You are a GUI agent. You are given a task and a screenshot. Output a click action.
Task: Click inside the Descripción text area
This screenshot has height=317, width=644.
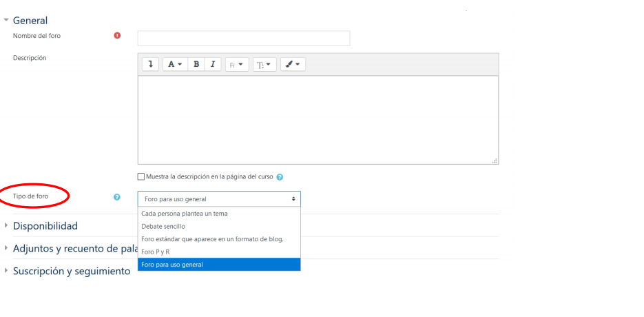[318, 119]
